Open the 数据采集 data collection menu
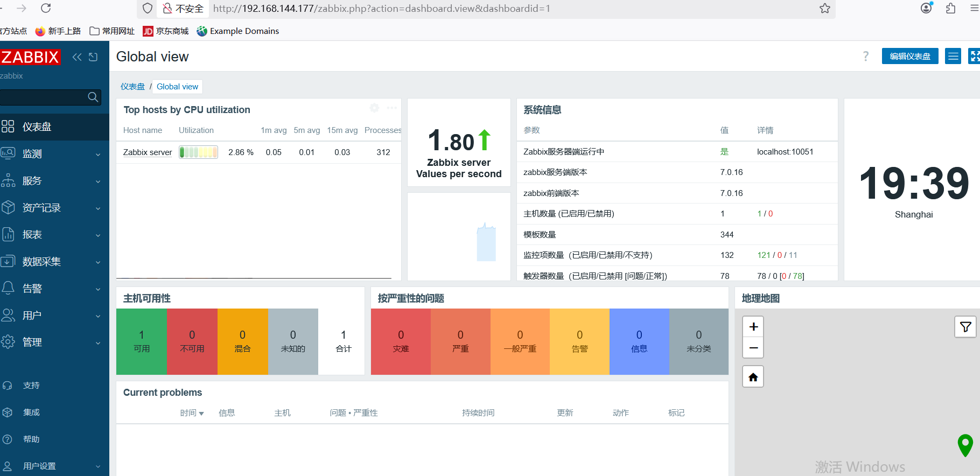The image size is (980, 476). tap(54, 261)
